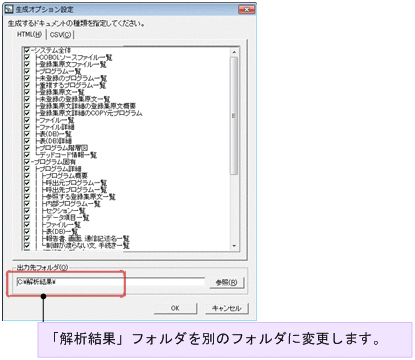Toggle the デッドコード情報一覧 checkbox
Image resolution: width=415 pixels, height=360 pixels.
pos(27,155)
